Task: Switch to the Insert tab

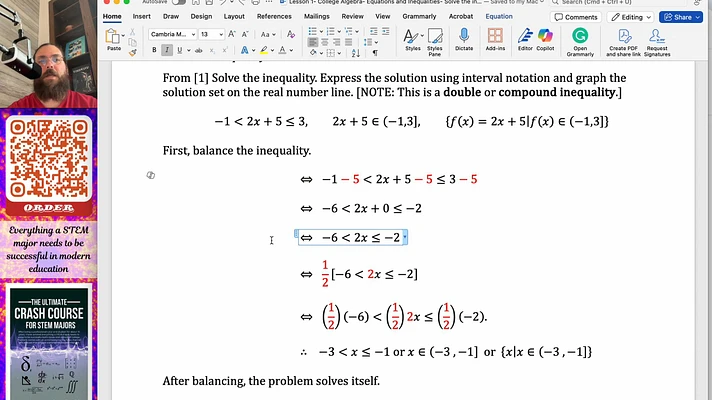Action: (142, 16)
